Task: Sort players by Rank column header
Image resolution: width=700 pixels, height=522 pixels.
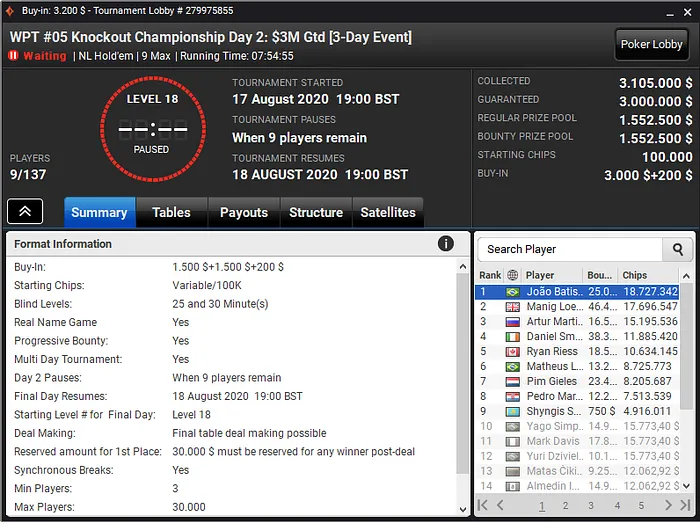Action: 490,275
